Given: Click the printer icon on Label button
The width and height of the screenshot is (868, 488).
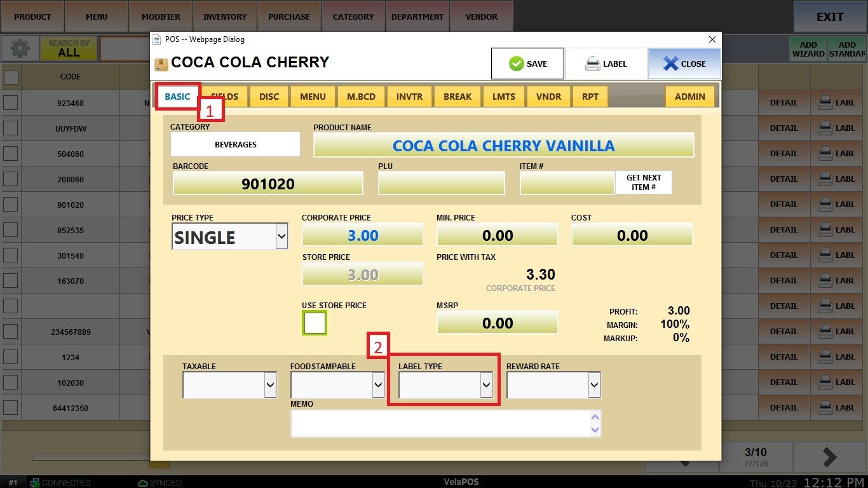Looking at the screenshot, I should click(592, 64).
